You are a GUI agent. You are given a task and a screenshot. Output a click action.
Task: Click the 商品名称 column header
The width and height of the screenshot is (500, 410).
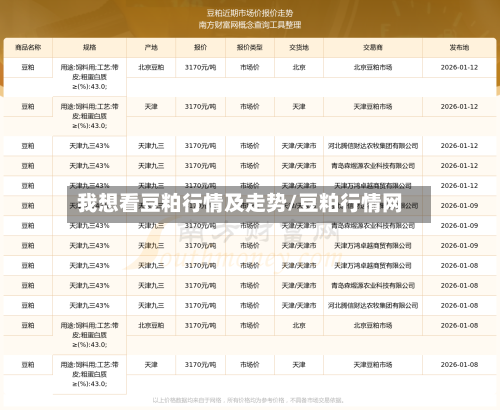pos(28,48)
